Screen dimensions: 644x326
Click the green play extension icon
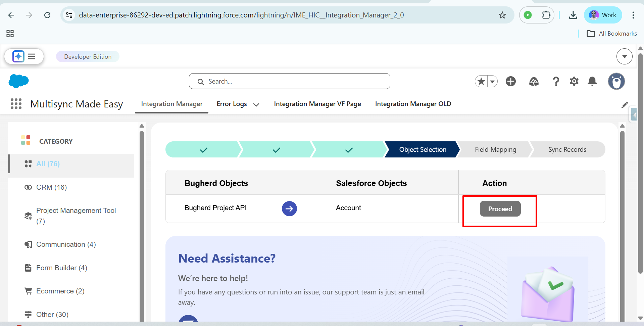528,15
